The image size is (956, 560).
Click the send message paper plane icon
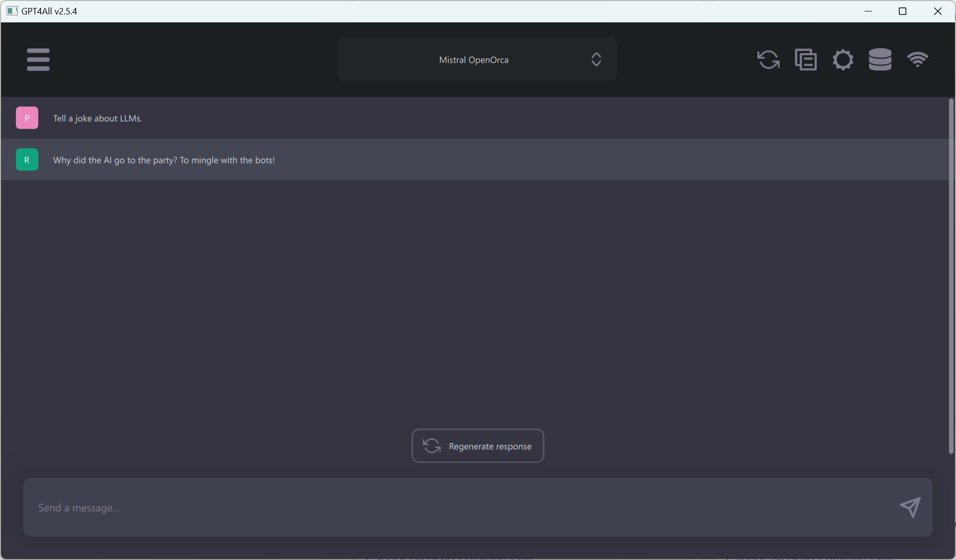click(910, 507)
